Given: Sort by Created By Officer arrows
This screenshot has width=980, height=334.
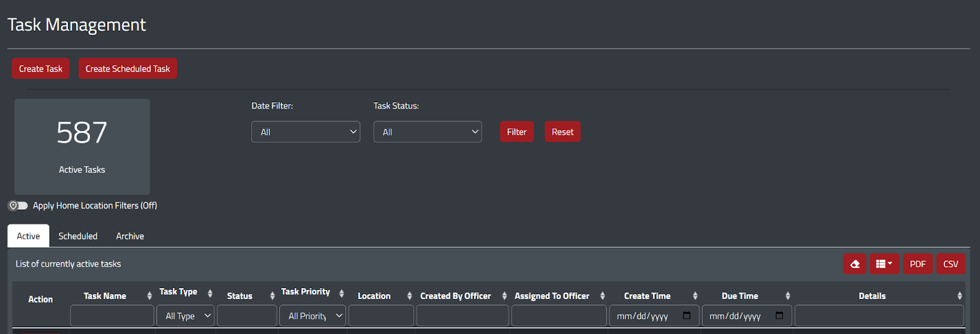Looking at the screenshot, I should pos(505,296).
